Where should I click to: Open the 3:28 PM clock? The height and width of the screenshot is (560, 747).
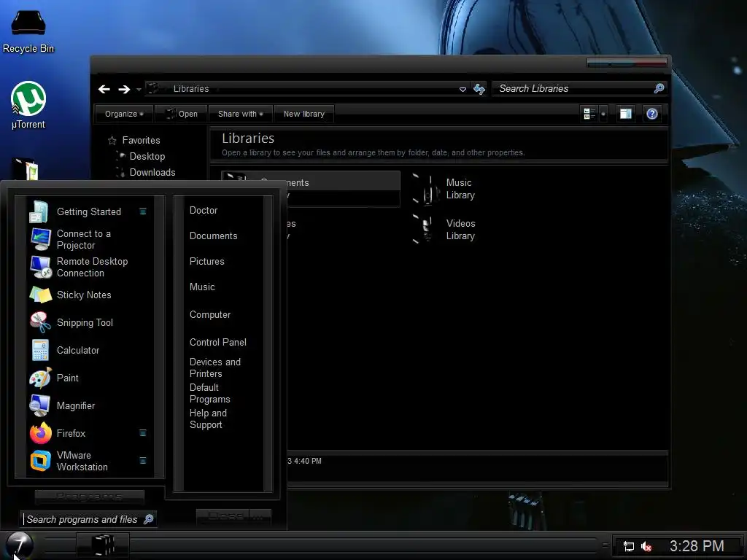(x=697, y=545)
